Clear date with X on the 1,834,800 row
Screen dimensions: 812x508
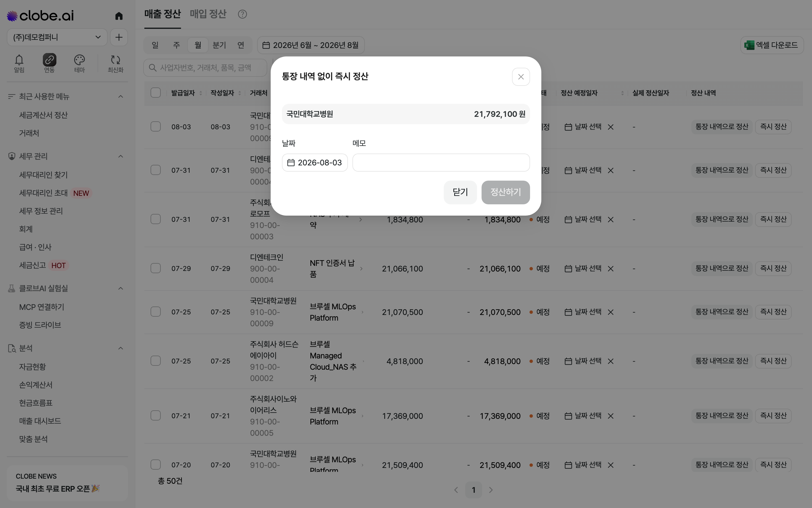point(611,219)
